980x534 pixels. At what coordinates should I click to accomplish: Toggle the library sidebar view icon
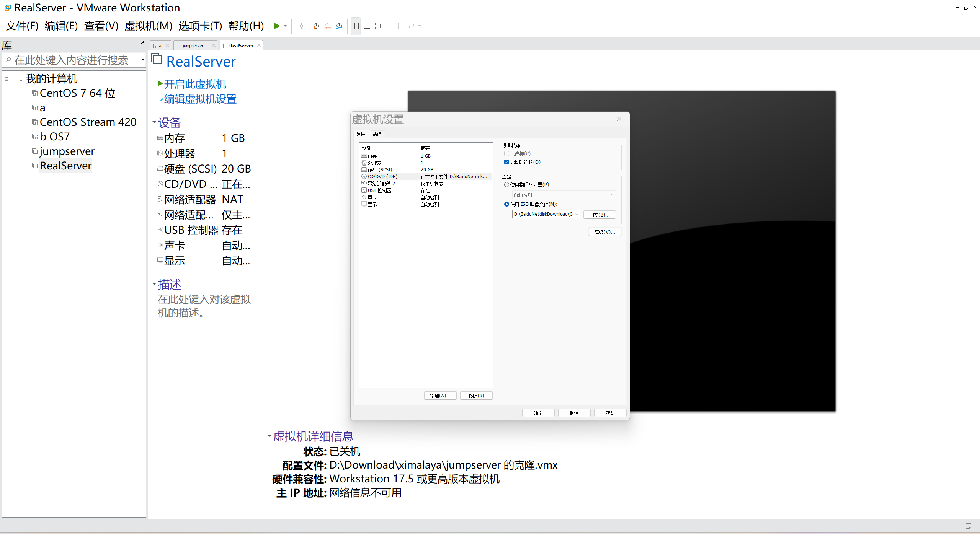(356, 26)
